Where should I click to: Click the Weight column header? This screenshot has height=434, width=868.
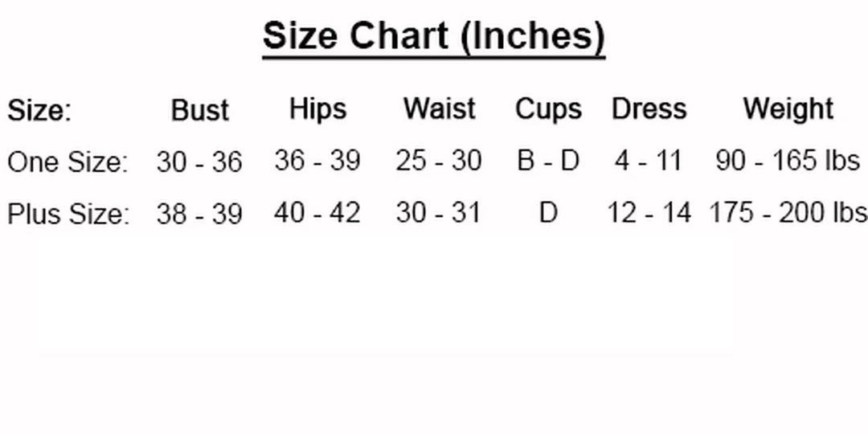click(x=788, y=109)
